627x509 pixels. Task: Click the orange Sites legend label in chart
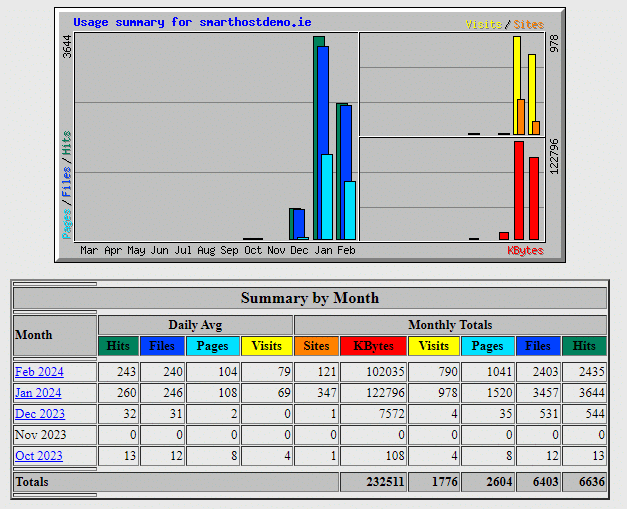click(529, 24)
